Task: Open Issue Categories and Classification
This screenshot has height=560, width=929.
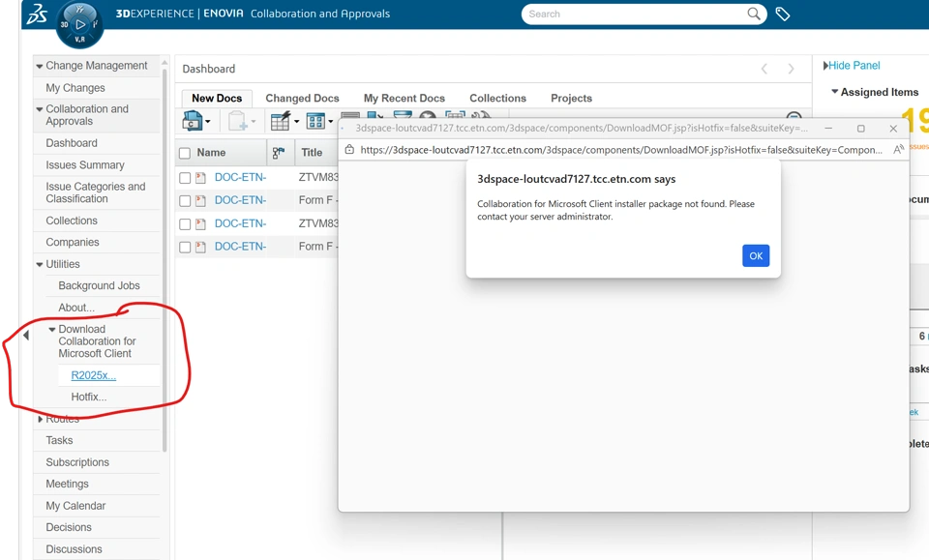Action: [96, 193]
